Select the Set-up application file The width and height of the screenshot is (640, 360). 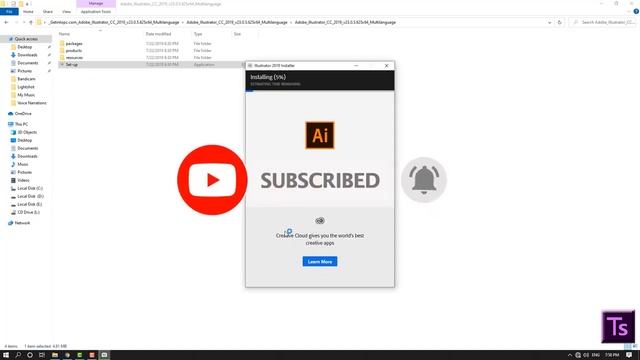point(71,64)
